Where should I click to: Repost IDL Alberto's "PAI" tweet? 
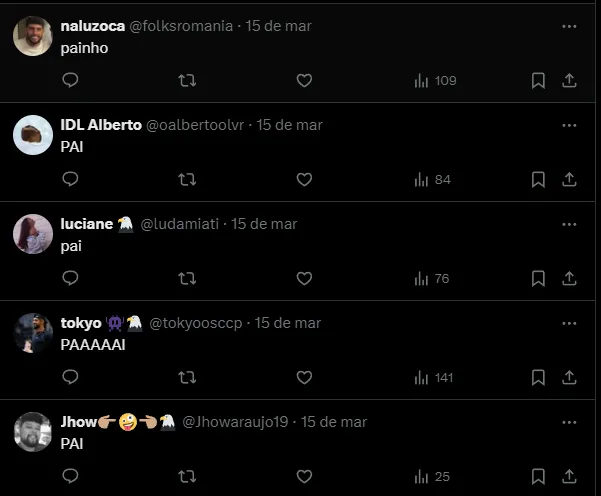pyautogui.click(x=187, y=179)
